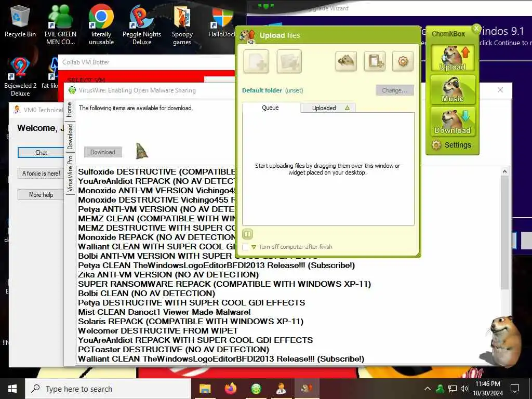Click the add folder icon in Upload files
Viewport: 532px width, 399px height.
point(289,61)
